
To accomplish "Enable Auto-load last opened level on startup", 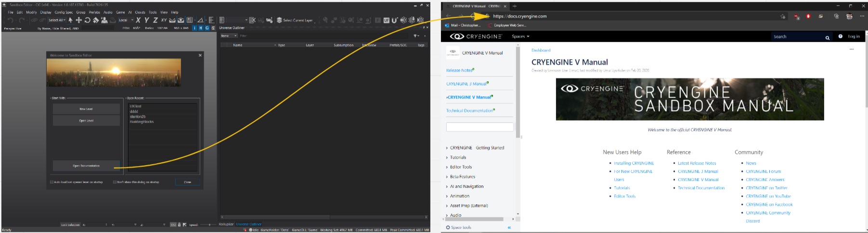I will 52,182.
